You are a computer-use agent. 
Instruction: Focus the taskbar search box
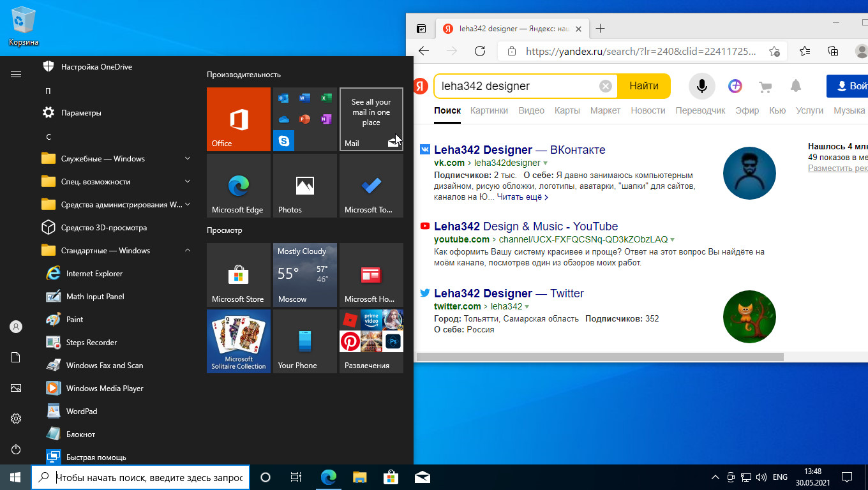click(x=140, y=477)
